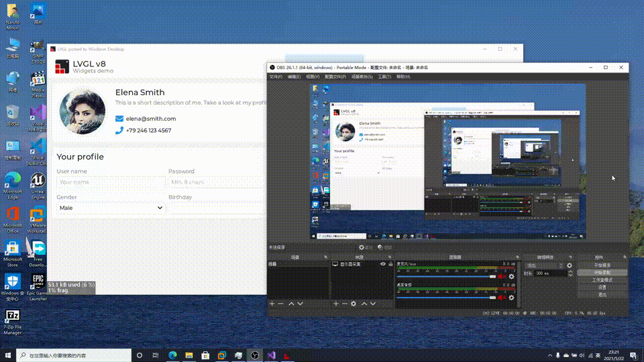
Task: Open GIMP 2.10.24 desktop icon
Action: pos(38,52)
